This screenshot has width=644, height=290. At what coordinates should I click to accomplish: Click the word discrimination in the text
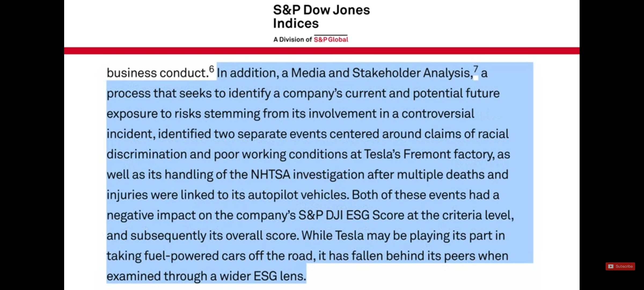click(147, 154)
